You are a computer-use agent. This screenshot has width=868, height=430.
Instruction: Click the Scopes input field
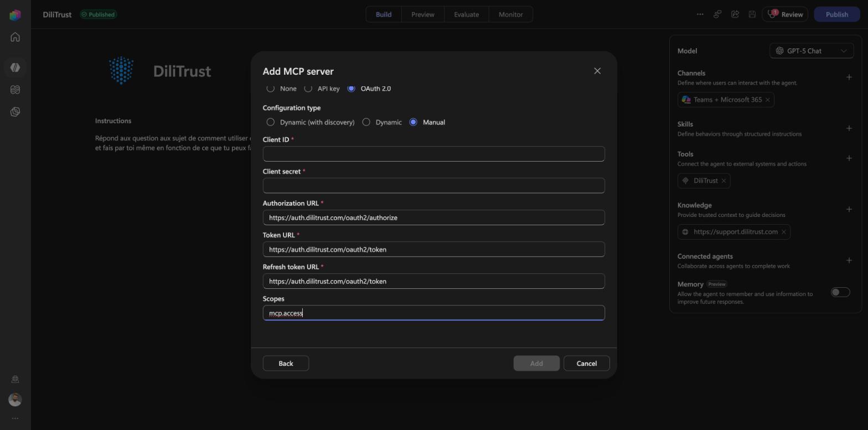click(434, 313)
